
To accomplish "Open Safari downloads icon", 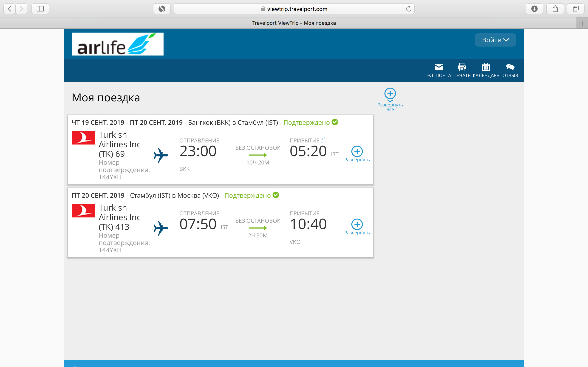I will [x=534, y=9].
